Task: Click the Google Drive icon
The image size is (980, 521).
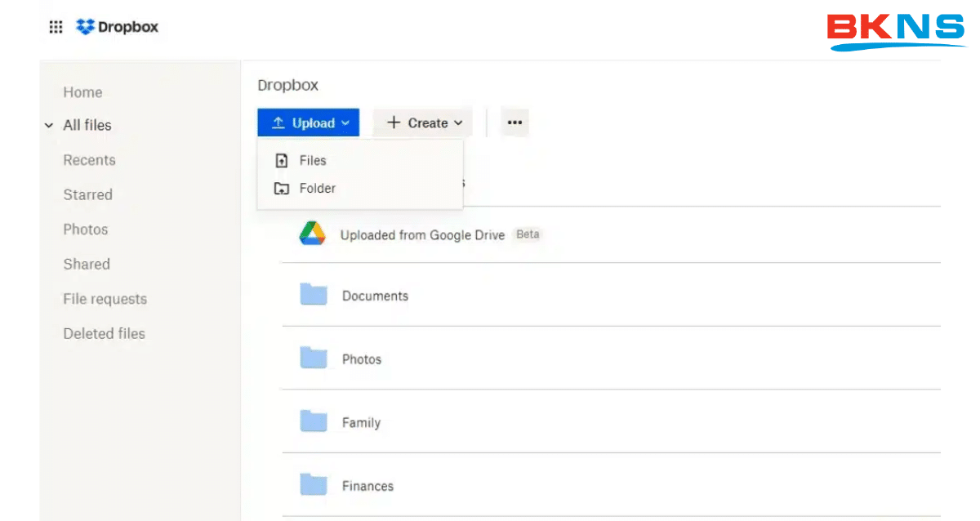Action: (x=312, y=234)
